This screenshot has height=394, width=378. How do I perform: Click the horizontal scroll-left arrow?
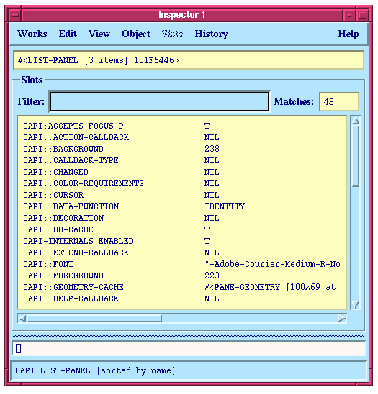pyautogui.click(x=23, y=319)
